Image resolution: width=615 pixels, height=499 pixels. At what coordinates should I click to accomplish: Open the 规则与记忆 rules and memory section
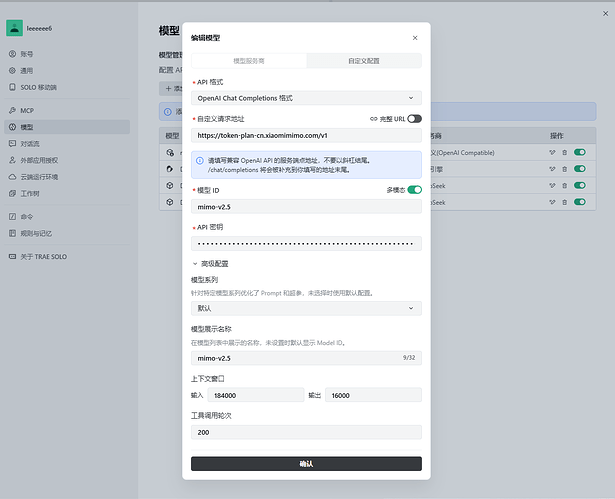pos(67,233)
